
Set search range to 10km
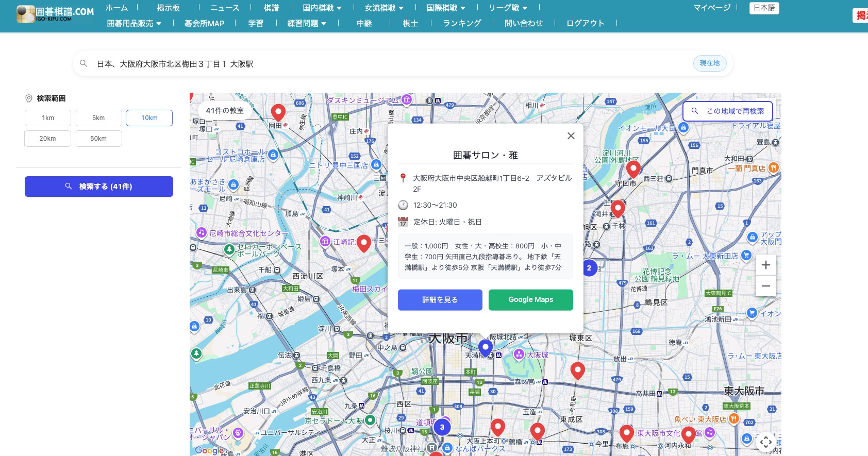coord(149,118)
